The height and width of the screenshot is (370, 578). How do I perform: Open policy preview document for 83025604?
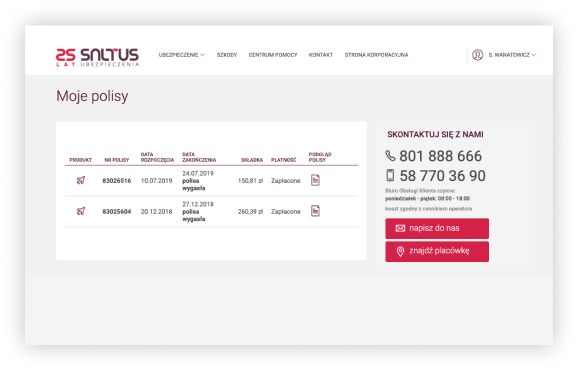(x=315, y=211)
